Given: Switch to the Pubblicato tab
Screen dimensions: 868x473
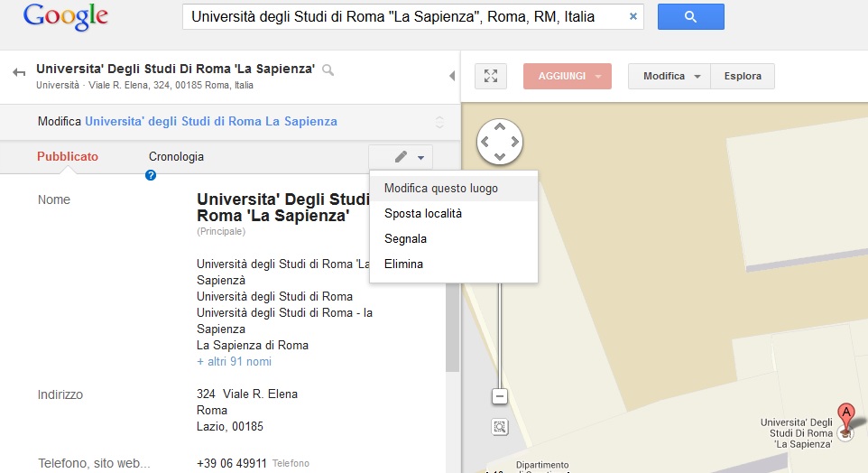Looking at the screenshot, I should pos(68,157).
